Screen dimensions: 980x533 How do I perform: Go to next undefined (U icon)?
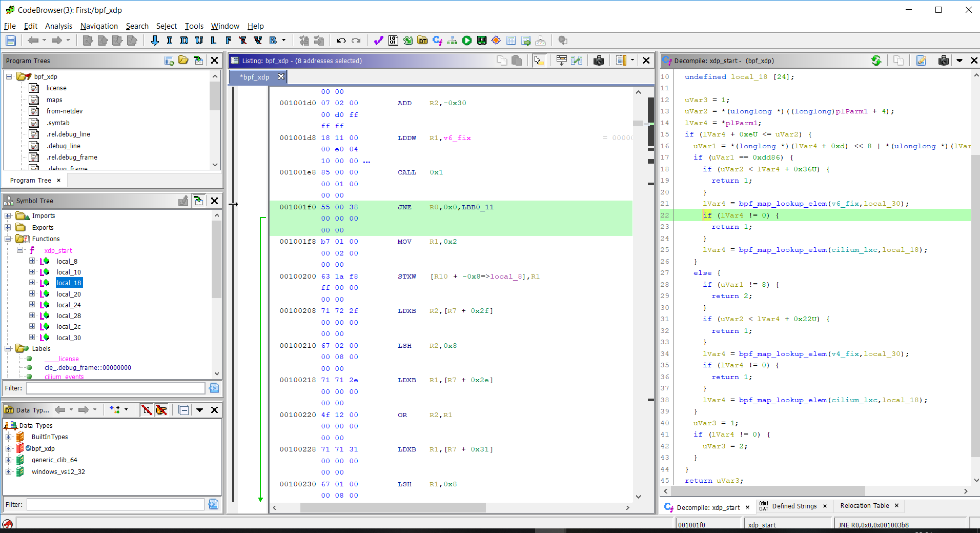[199, 41]
